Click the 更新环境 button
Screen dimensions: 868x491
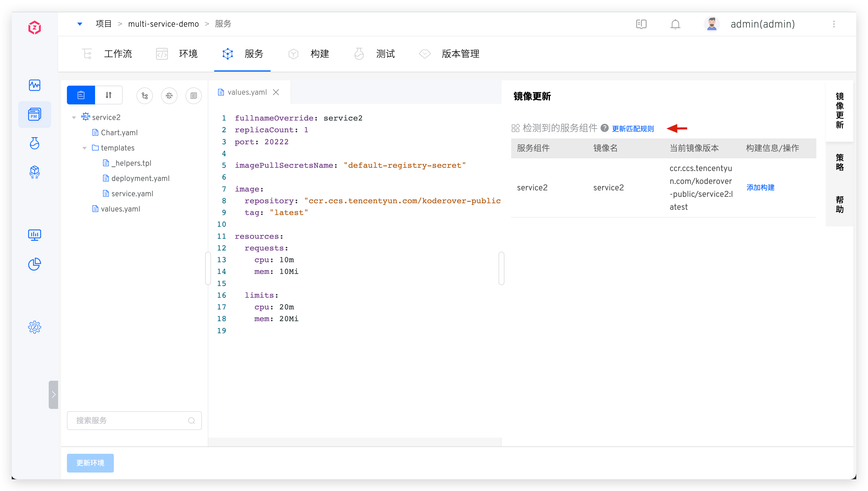point(90,463)
